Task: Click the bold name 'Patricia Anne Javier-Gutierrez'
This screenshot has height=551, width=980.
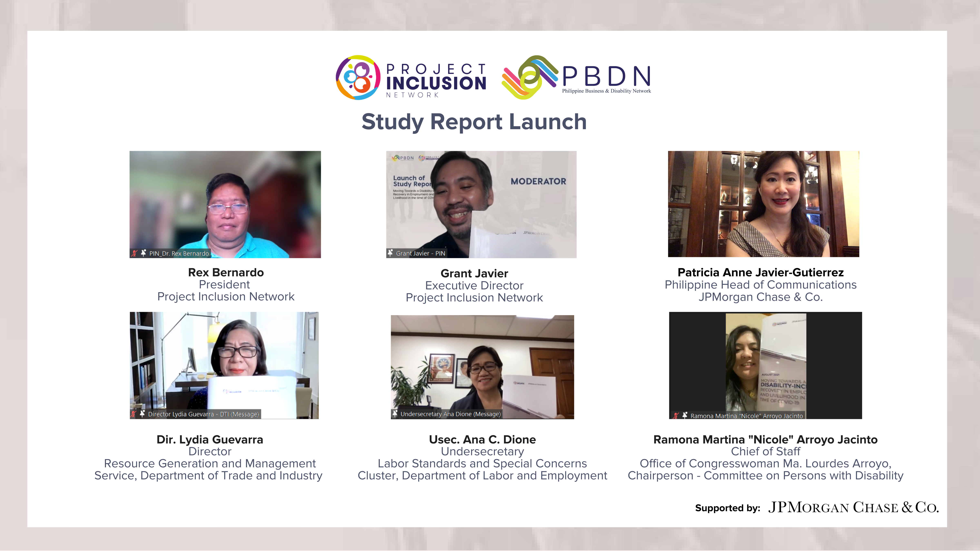Action: coord(761,272)
